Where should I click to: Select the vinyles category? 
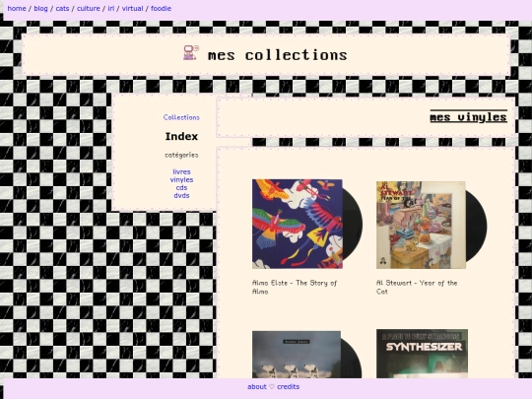coord(181,180)
